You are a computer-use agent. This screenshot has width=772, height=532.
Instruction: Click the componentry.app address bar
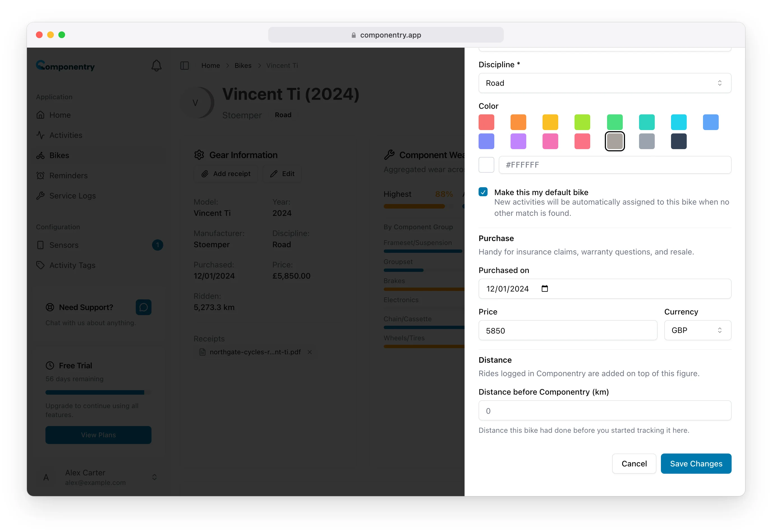coord(386,35)
